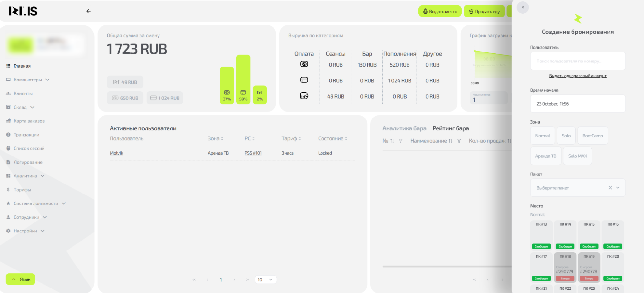The height and width of the screenshot is (293, 644).
Task: Click the filter icon beside № column
Action: (400, 141)
